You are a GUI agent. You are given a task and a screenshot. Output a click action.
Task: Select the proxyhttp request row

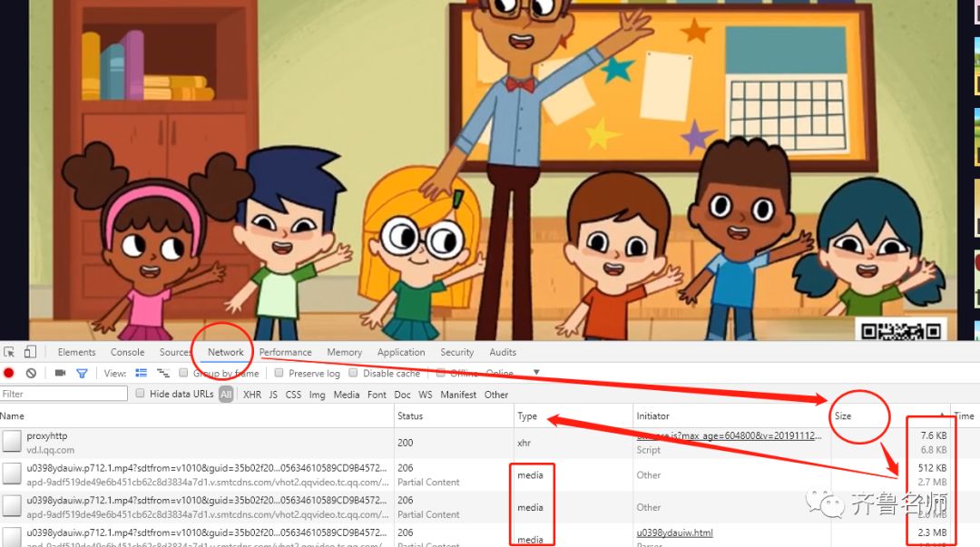pos(490,443)
